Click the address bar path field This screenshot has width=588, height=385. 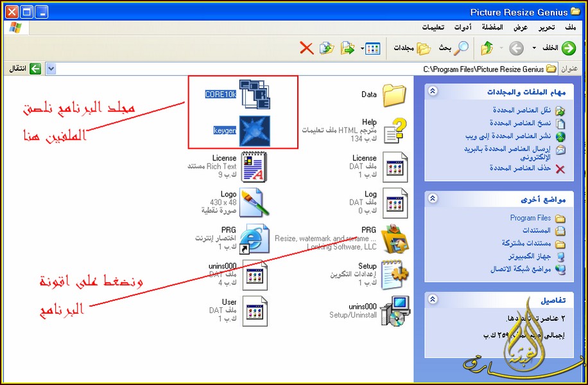coord(302,69)
